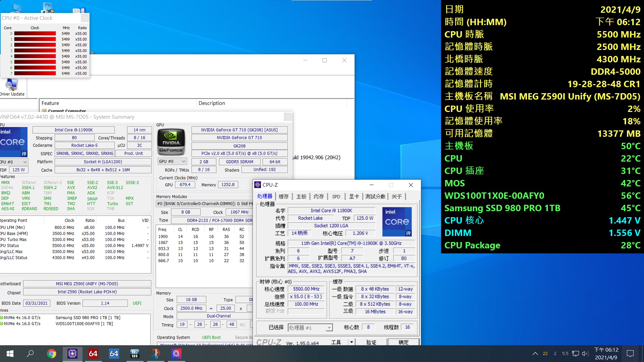Click the green NVMe check for WDS100T1X0E

[2, 323]
